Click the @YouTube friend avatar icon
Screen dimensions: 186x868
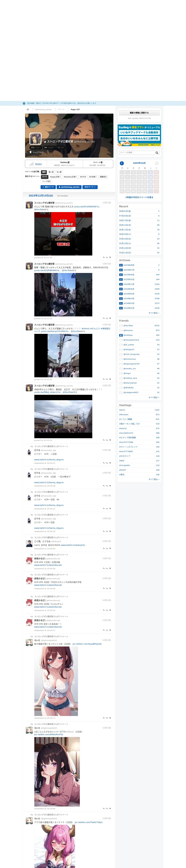point(121,326)
